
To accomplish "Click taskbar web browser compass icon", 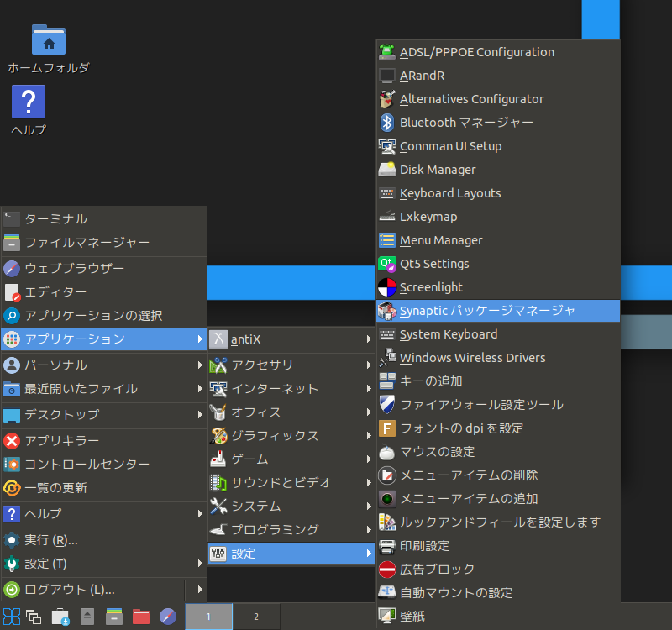I will [167, 617].
